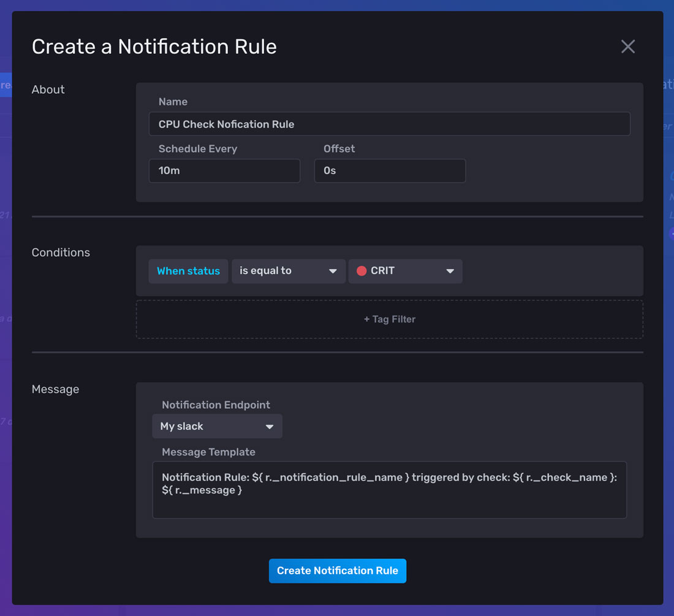This screenshot has height=616, width=674.
Task: Click the red CRIT status dot
Action: [x=362, y=271]
